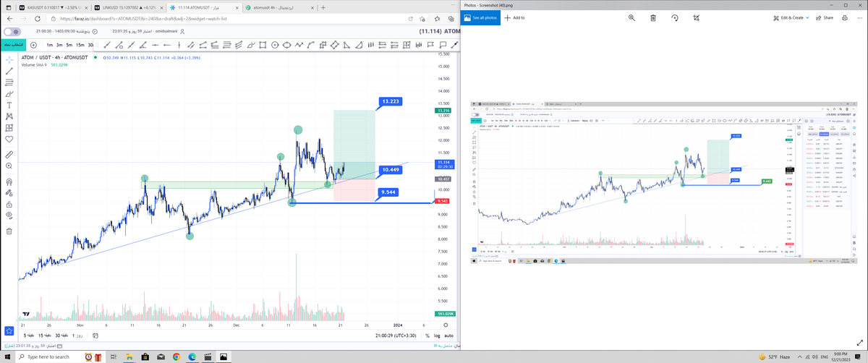The width and height of the screenshot is (868, 363).
Task: Select the trend line drawing tool
Action: (9, 71)
